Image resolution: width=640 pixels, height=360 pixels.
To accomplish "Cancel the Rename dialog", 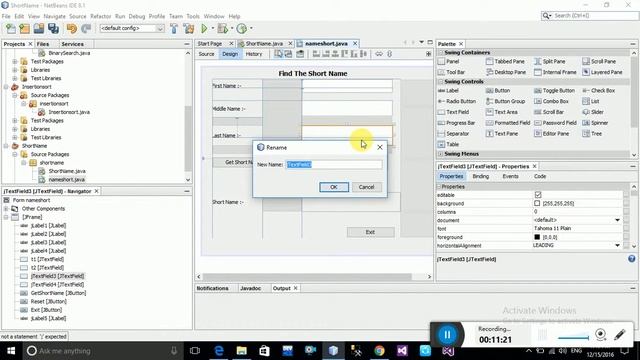I will [x=367, y=187].
